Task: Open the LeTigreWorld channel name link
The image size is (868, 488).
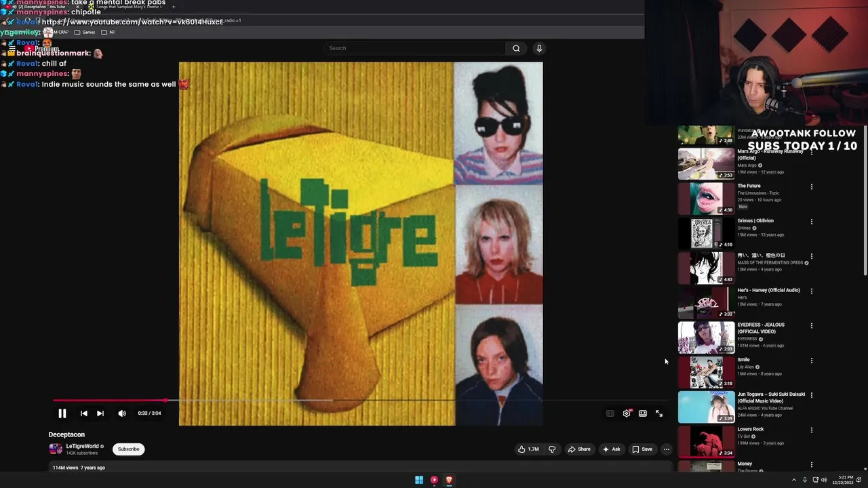Action: [82, 447]
